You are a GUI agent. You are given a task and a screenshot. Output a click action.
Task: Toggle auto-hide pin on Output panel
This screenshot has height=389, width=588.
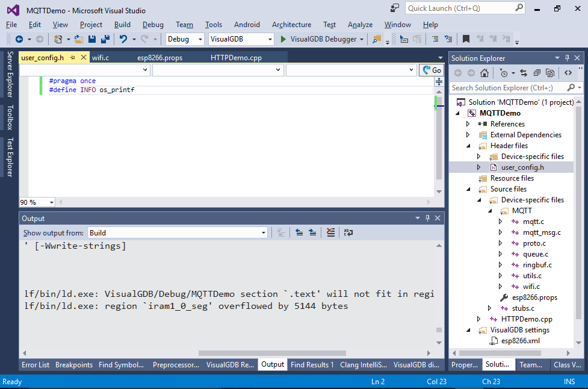click(427, 218)
